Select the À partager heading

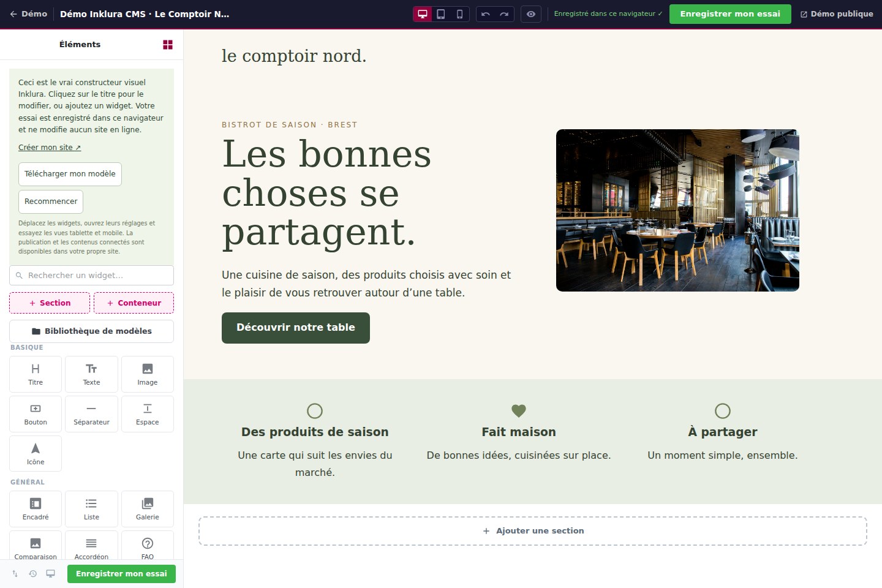point(723,432)
